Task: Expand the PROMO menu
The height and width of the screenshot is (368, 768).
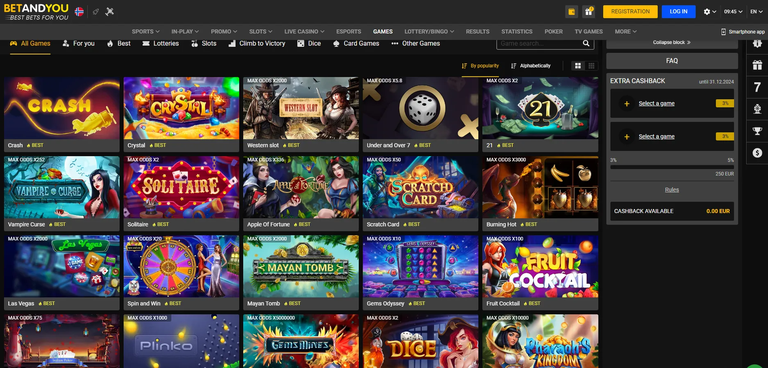Action: coord(224,31)
